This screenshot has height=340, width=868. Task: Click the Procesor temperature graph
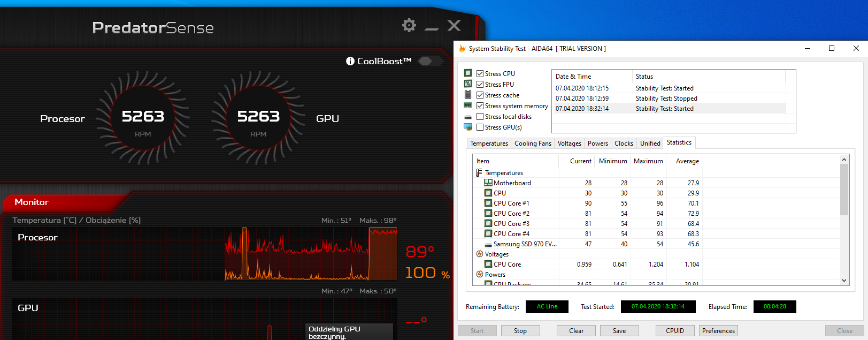(204, 253)
